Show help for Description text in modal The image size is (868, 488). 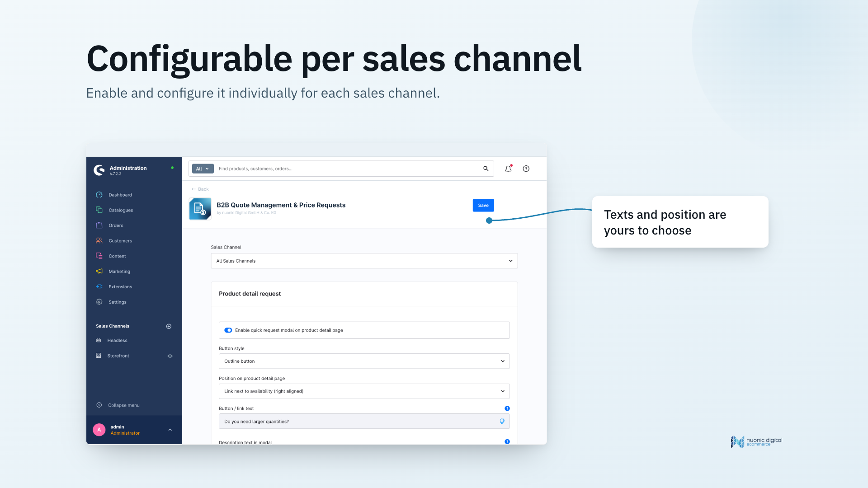tap(507, 442)
